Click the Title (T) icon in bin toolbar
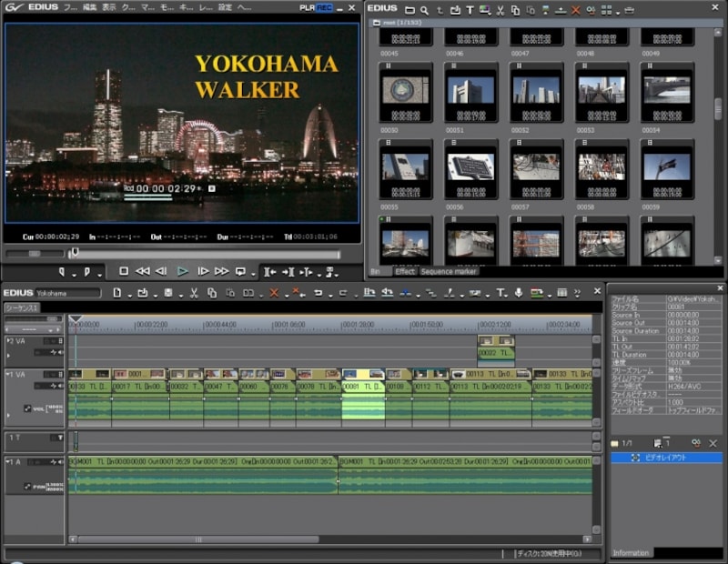 pos(470,10)
